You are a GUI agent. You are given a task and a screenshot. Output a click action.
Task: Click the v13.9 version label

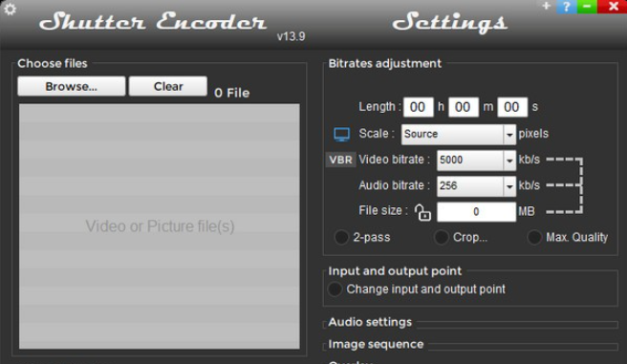(x=292, y=36)
